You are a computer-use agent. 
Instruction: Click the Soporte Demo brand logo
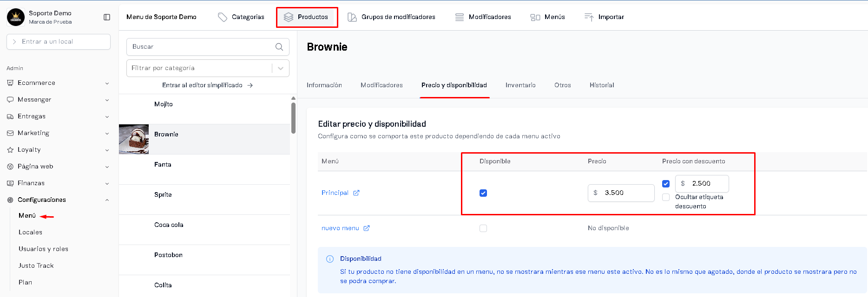click(16, 17)
